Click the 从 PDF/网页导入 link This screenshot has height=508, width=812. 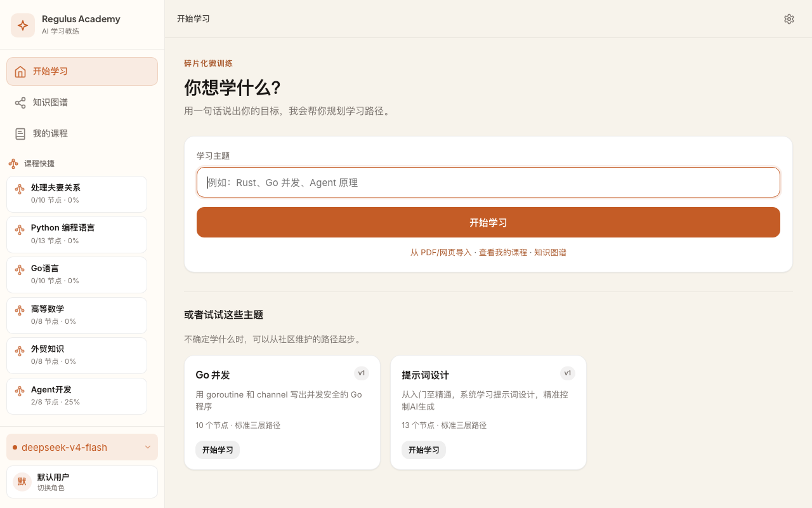pyautogui.click(x=441, y=253)
